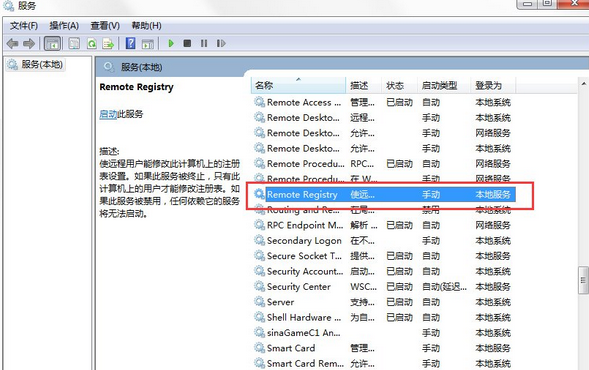Click gear icon of Remote Registry row
Screen dimensions: 589x370
(259, 194)
